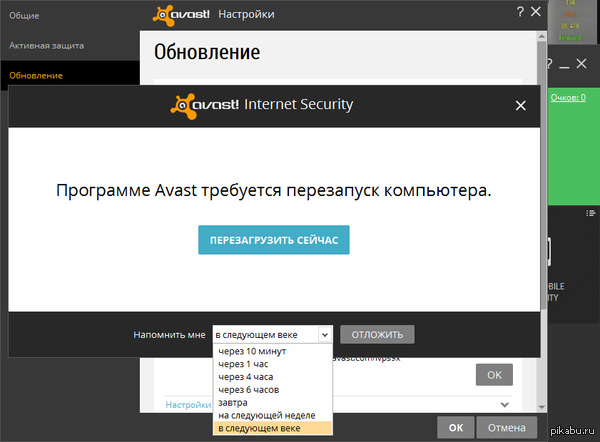Close the avast! Internet Security dialog
The height and width of the screenshot is (442, 600).
tap(519, 105)
